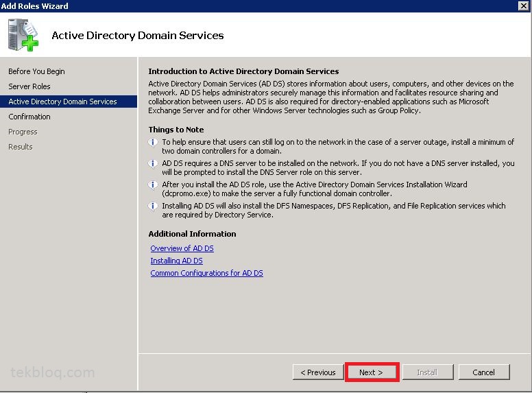Screen dimensions: 532x393
Task: Click the 'Introduction to Active Directory Domain Services' heading
Action: pos(243,71)
